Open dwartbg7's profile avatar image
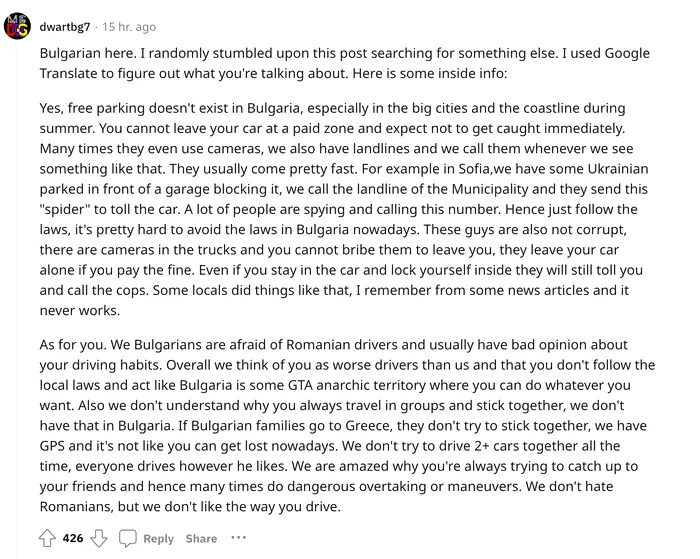This screenshot has height=559, width=700. point(17,26)
